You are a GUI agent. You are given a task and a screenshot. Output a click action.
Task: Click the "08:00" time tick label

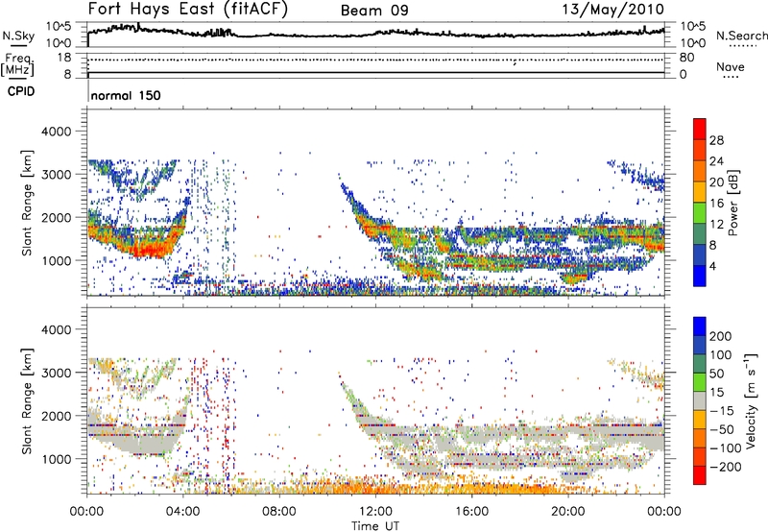[x=279, y=512]
